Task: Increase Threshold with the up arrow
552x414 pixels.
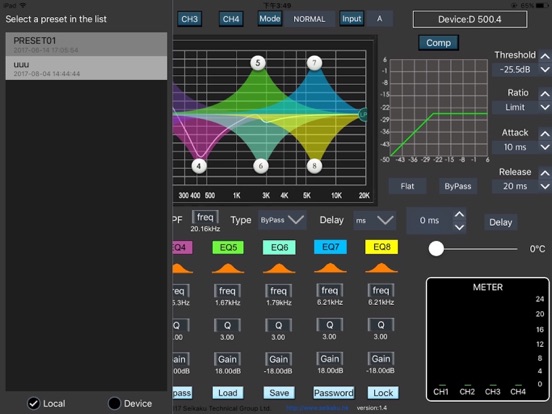Action: [545, 56]
